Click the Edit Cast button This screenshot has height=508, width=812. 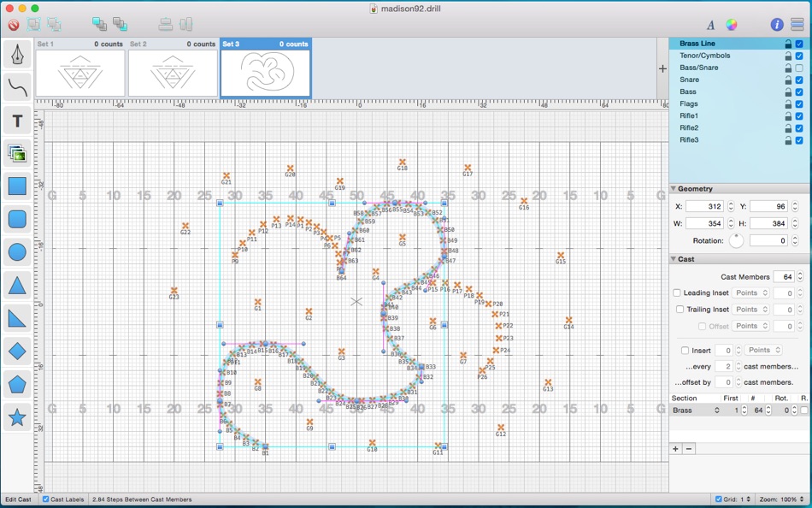tap(19, 499)
